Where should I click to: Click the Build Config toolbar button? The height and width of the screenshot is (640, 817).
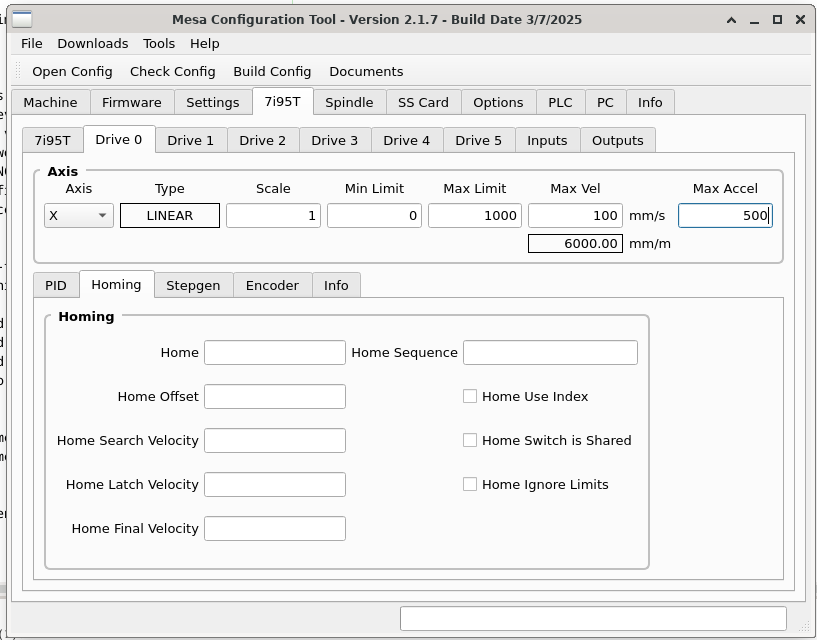point(272,71)
